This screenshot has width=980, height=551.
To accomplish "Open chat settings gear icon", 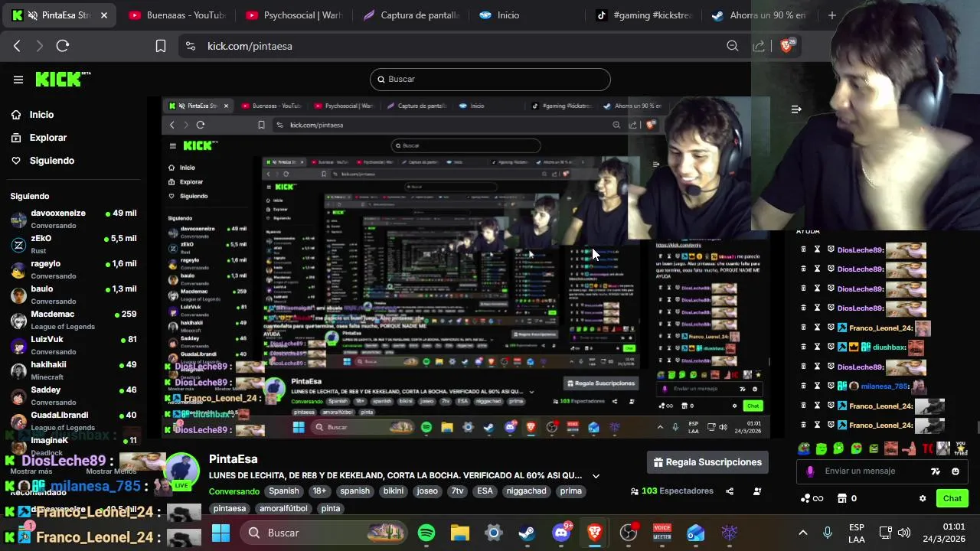I will click(x=923, y=498).
